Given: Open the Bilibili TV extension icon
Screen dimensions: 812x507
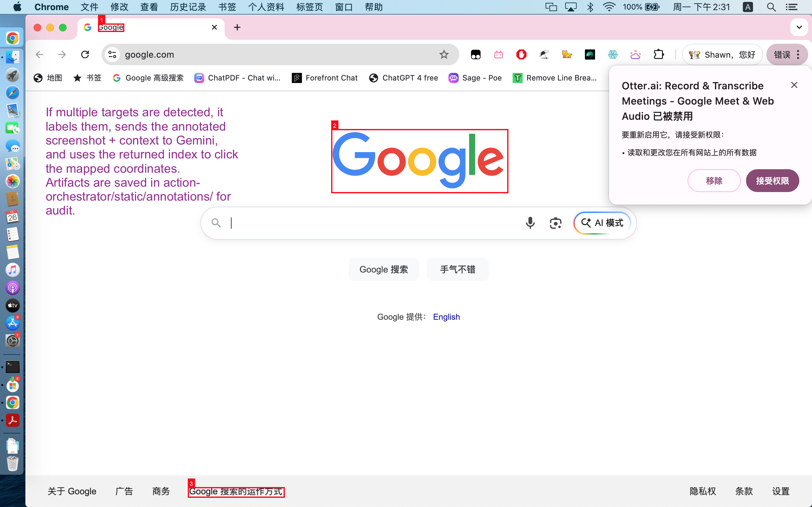Looking at the screenshot, I should click(498, 54).
